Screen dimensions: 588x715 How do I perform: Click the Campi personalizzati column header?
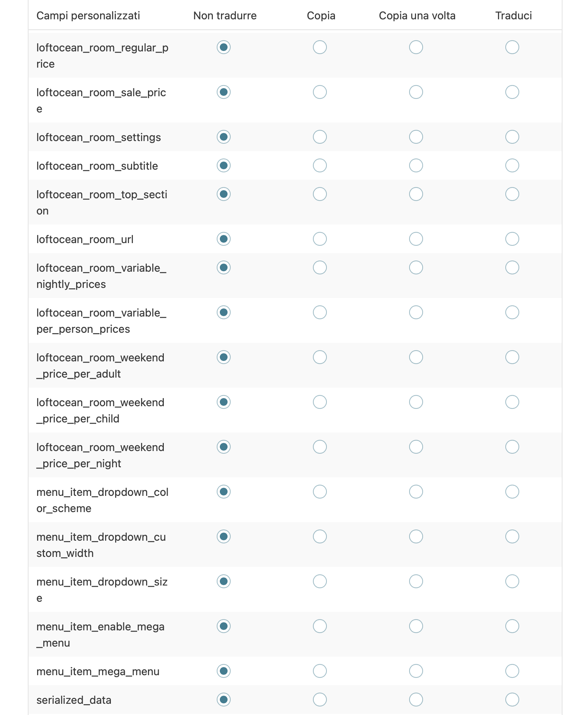click(88, 16)
